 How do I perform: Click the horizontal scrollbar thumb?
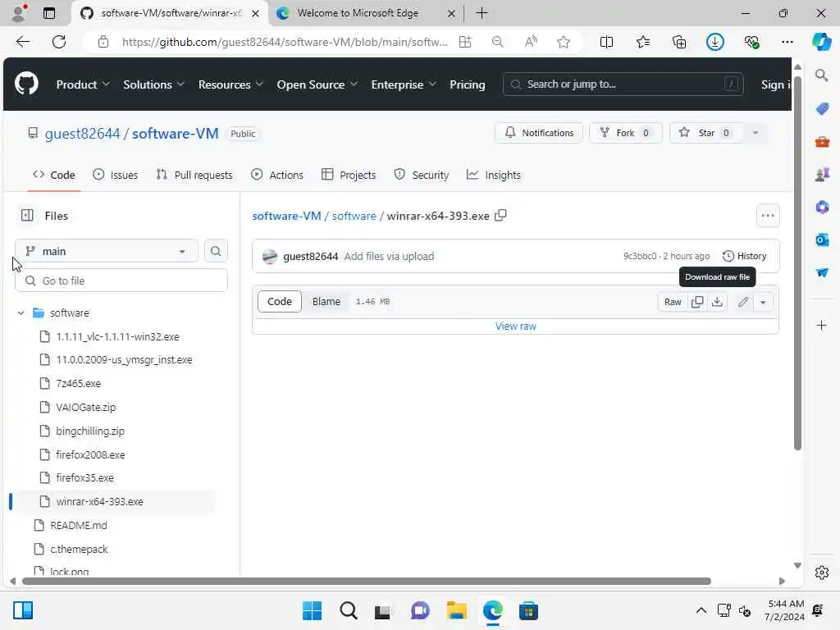coord(367,582)
